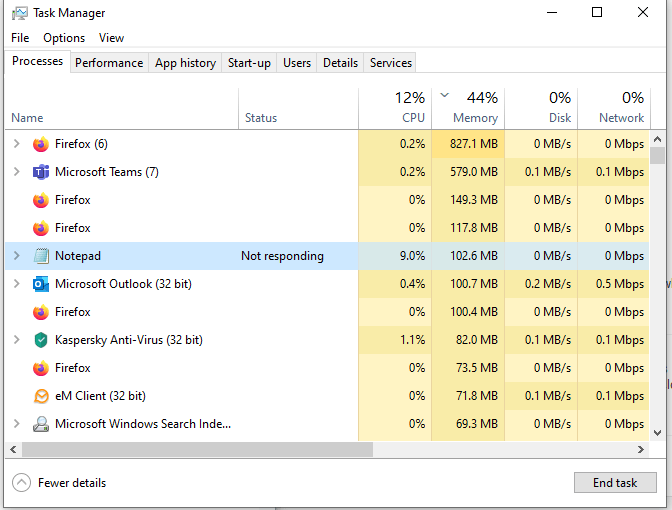Expand the Microsoft Teams (7) group

point(17,172)
